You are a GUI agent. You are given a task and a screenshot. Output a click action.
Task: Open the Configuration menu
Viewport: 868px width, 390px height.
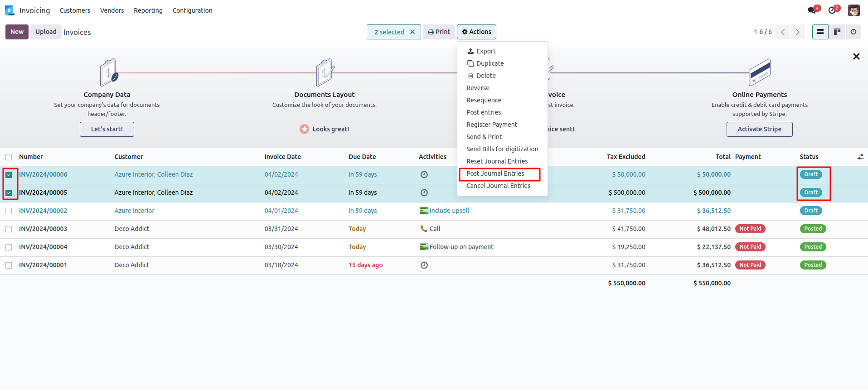[192, 10]
